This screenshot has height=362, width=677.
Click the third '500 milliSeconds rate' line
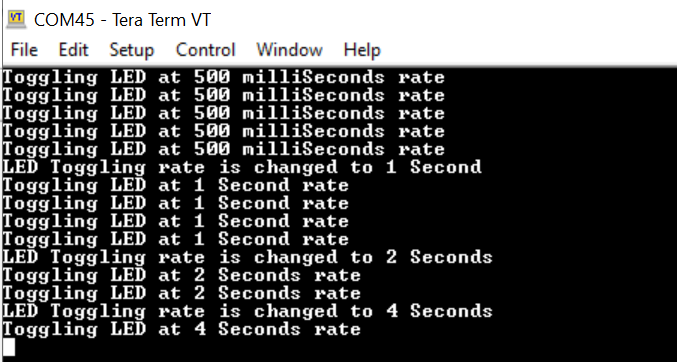point(224,114)
